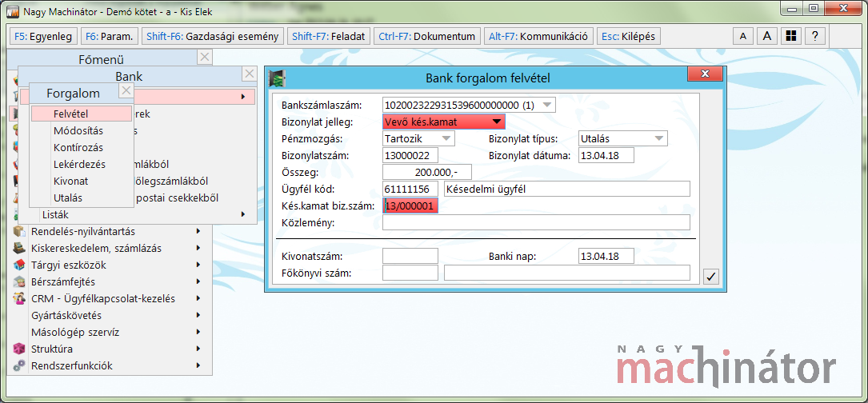This screenshot has width=868, height=403.
Task: Click the icon beside Bérszámfejtés
Action: tap(19, 281)
